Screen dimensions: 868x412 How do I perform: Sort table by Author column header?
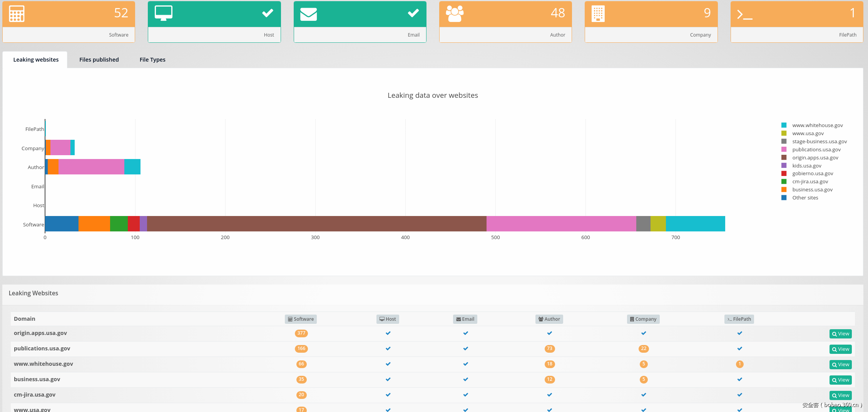[549, 319]
